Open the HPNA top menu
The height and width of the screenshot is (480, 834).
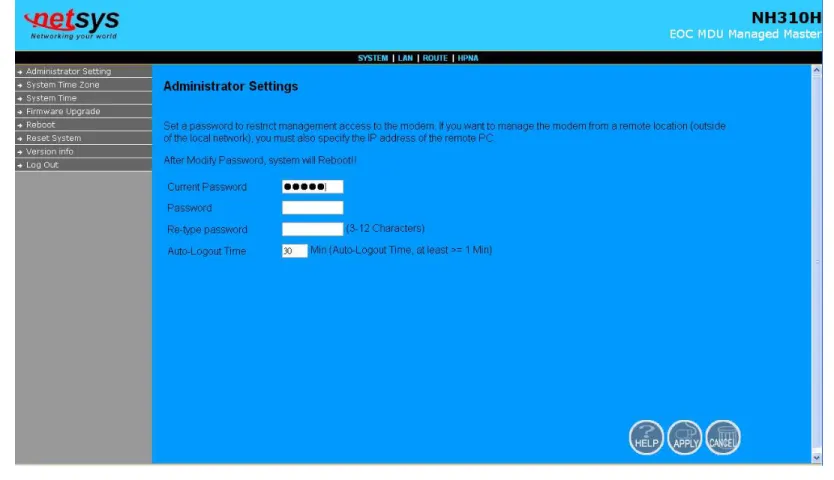coord(468,58)
